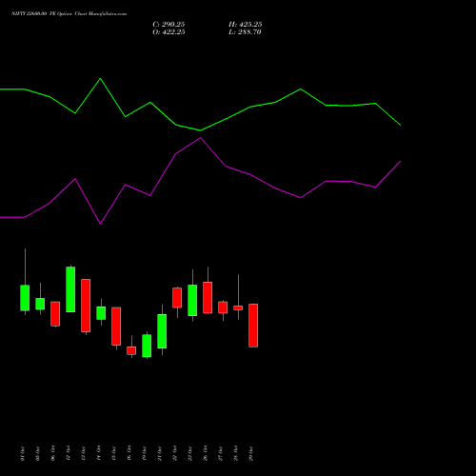Click the 01 Oct date label
Image resolution: width=476 pixels, height=476 pixels.
tap(22, 453)
